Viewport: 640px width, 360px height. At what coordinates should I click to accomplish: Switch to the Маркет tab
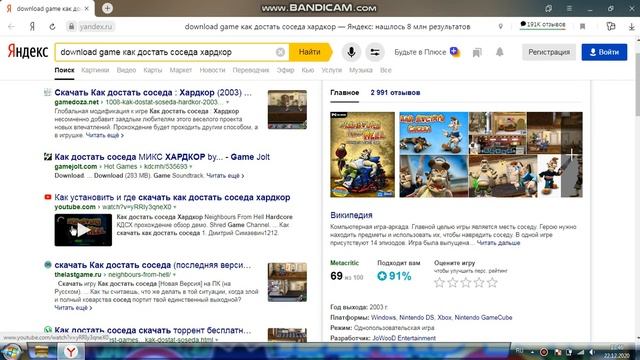point(181,70)
